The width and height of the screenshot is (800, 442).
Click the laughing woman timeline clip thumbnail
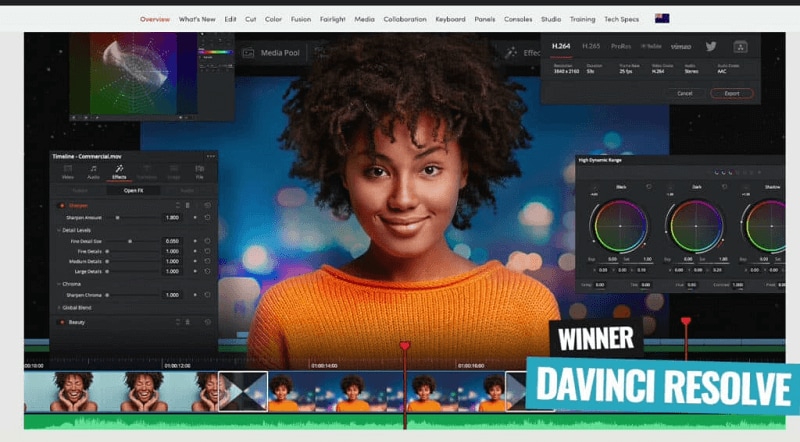[121, 391]
